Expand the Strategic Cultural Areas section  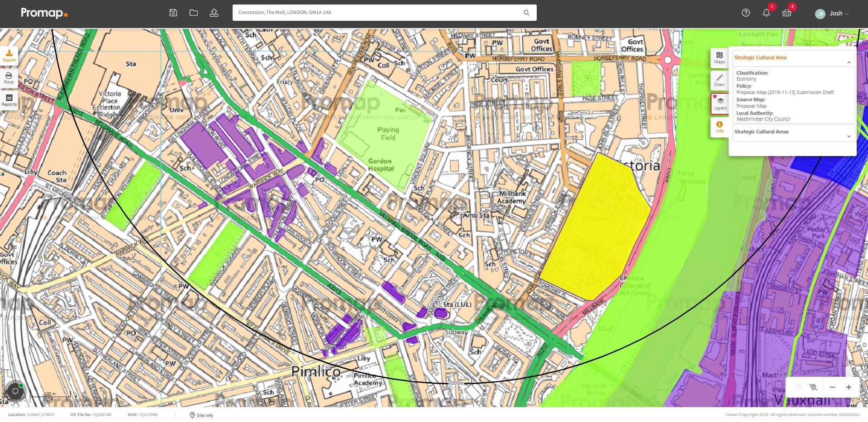pos(849,136)
